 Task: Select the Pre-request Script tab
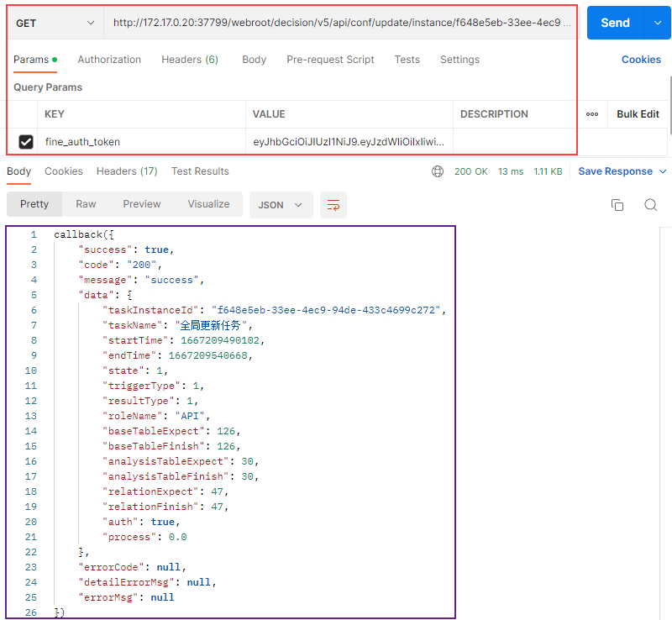click(x=330, y=60)
